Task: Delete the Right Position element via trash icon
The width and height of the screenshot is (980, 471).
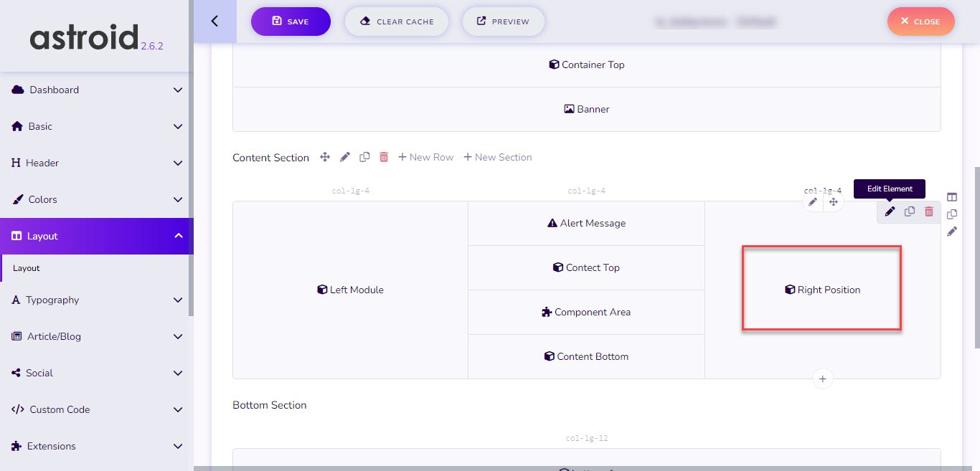Action: click(929, 211)
